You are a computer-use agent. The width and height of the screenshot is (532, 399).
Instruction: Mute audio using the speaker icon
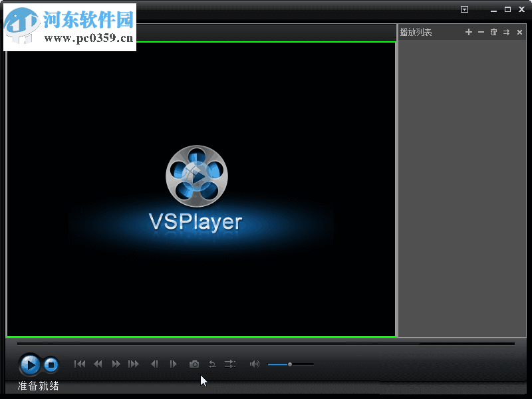coord(255,364)
